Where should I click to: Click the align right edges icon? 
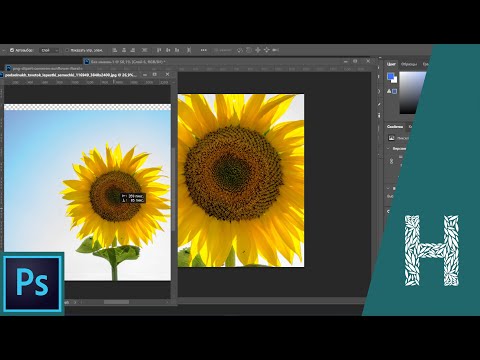click(133, 50)
